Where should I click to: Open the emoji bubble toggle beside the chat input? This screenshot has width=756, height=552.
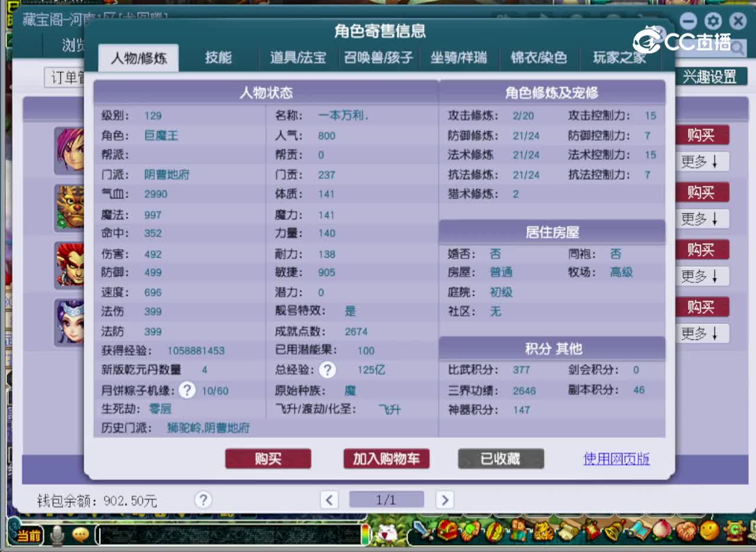pos(80,535)
